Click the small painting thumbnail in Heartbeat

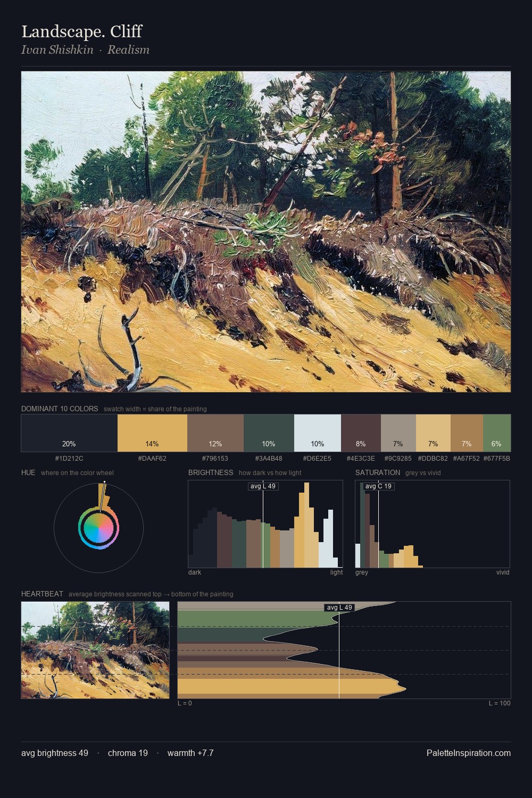(95, 650)
